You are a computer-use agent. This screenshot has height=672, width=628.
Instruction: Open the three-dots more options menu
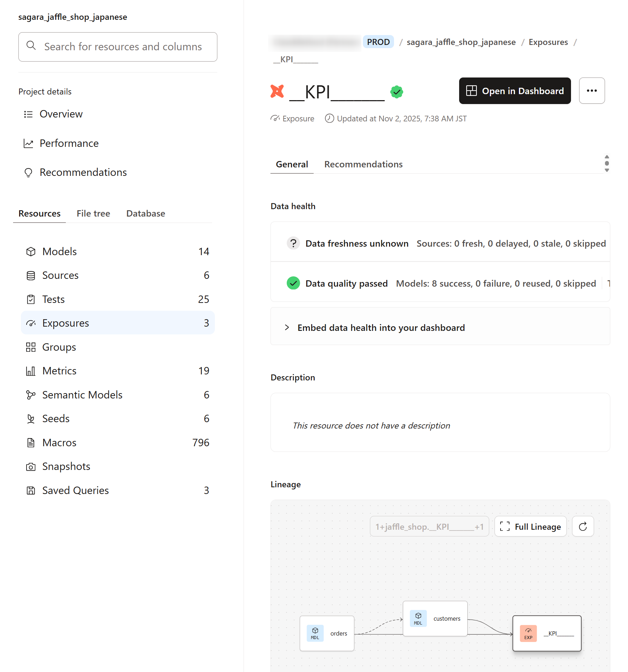tap(592, 91)
